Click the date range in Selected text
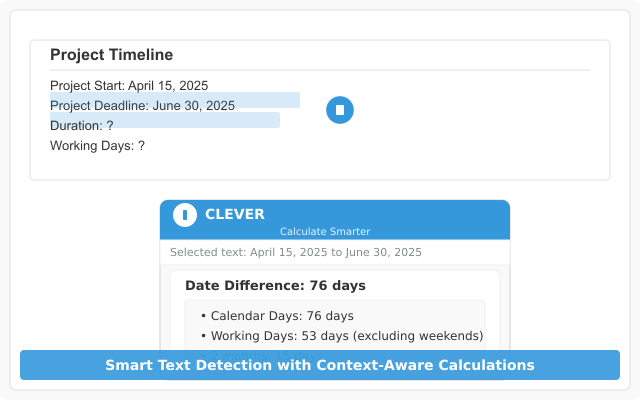640x400 pixels. tap(336, 252)
